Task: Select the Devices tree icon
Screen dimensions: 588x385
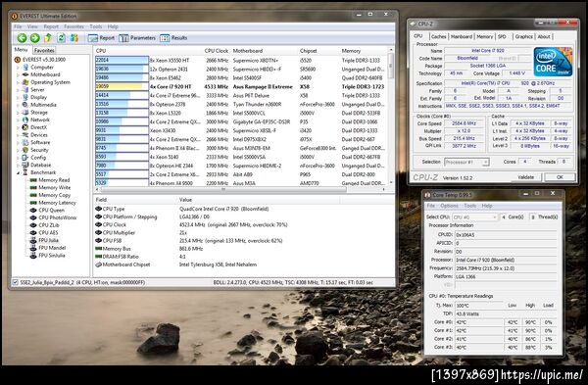Action: coord(25,134)
